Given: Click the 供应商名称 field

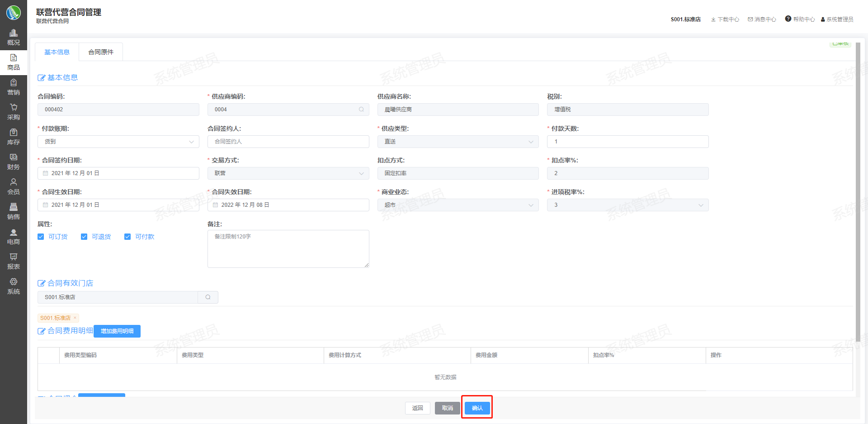Looking at the screenshot, I should tap(458, 110).
